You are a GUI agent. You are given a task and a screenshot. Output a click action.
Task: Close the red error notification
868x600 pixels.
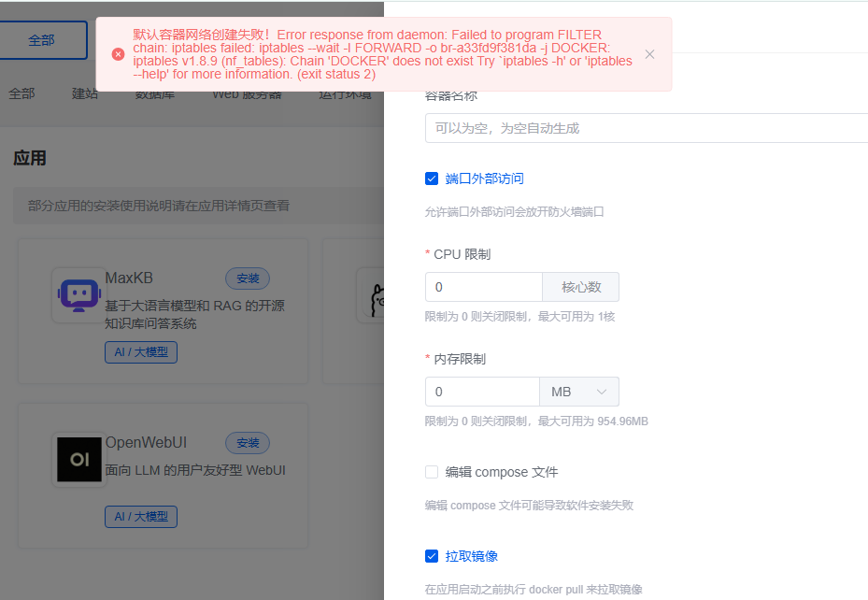pyautogui.click(x=650, y=54)
